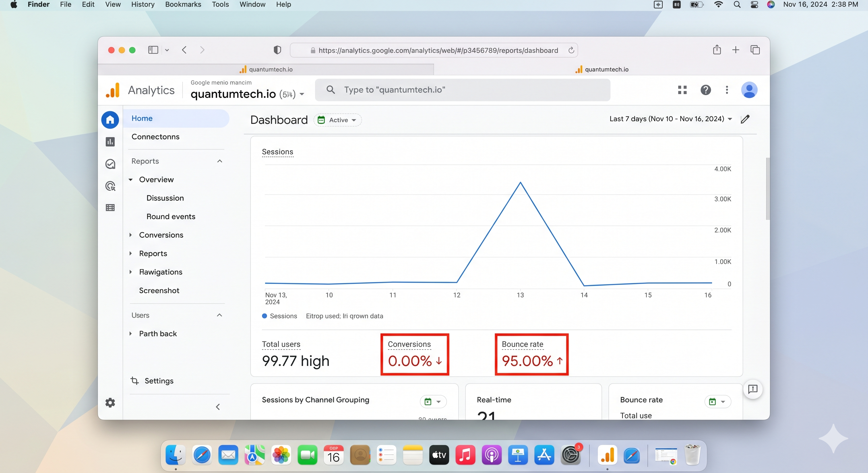Open the Admin gear icon at bottom left
The height and width of the screenshot is (473, 868).
[110, 403]
